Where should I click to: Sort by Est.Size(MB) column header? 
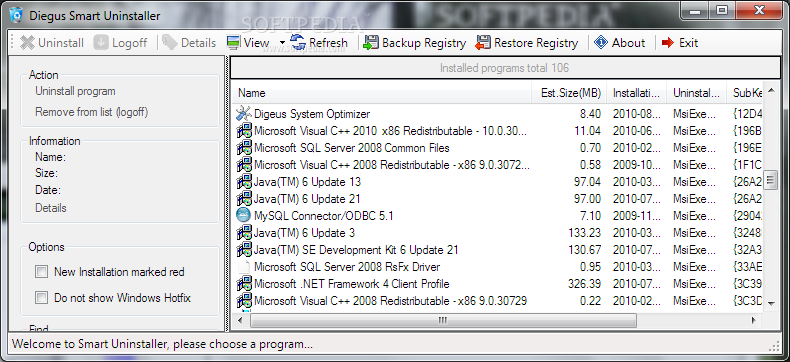[x=569, y=93]
